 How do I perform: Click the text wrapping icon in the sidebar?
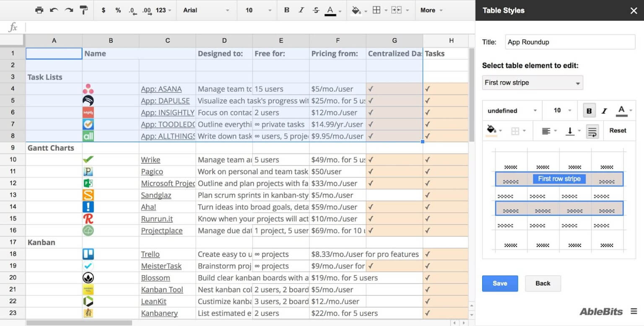pos(592,131)
